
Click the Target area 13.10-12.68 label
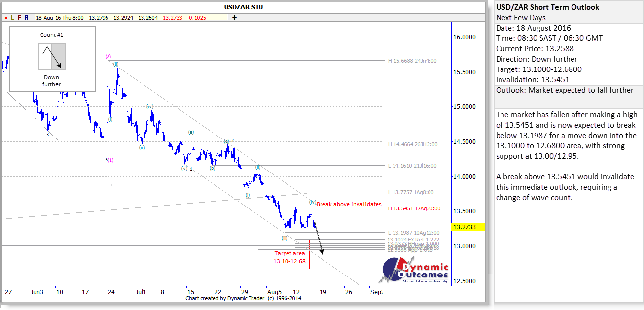coord(290,257)
